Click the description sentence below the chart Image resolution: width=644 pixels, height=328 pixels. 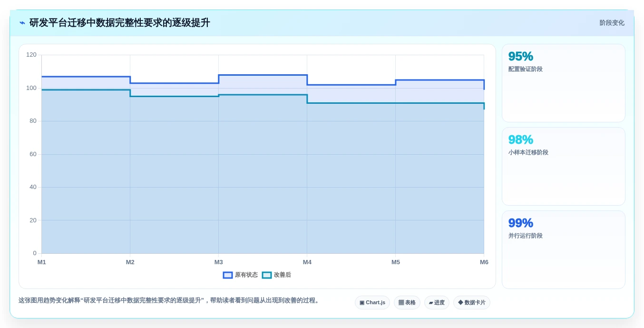click(170, 300)
